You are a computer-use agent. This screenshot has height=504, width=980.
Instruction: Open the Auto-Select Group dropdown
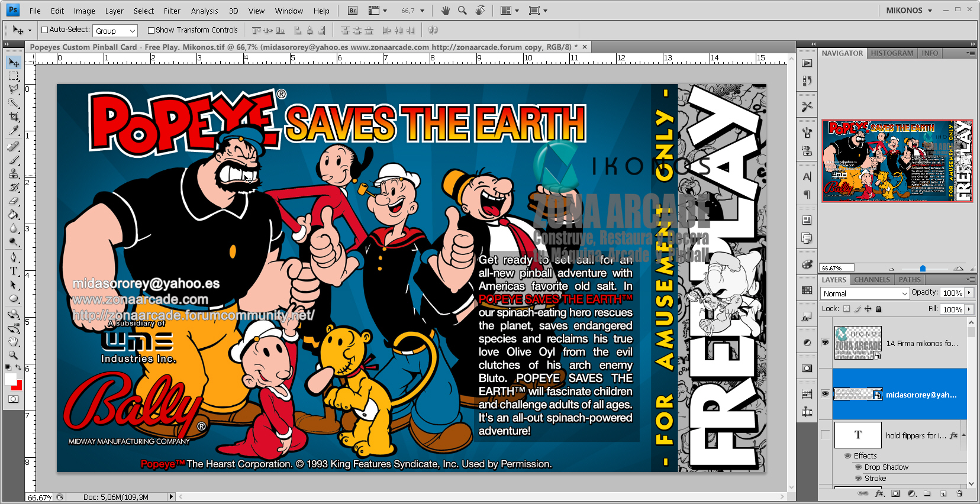(x=115, y=31)
